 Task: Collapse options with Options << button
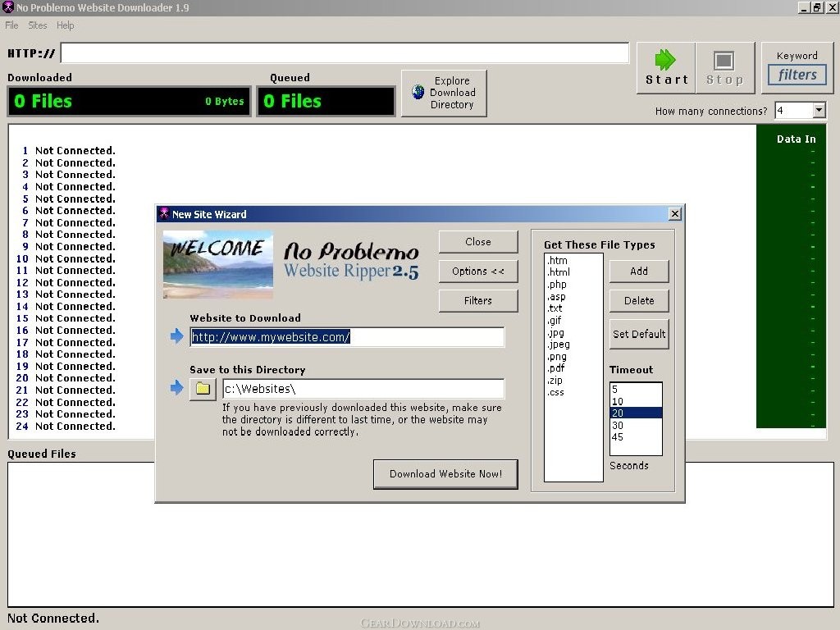pos(478,271)
